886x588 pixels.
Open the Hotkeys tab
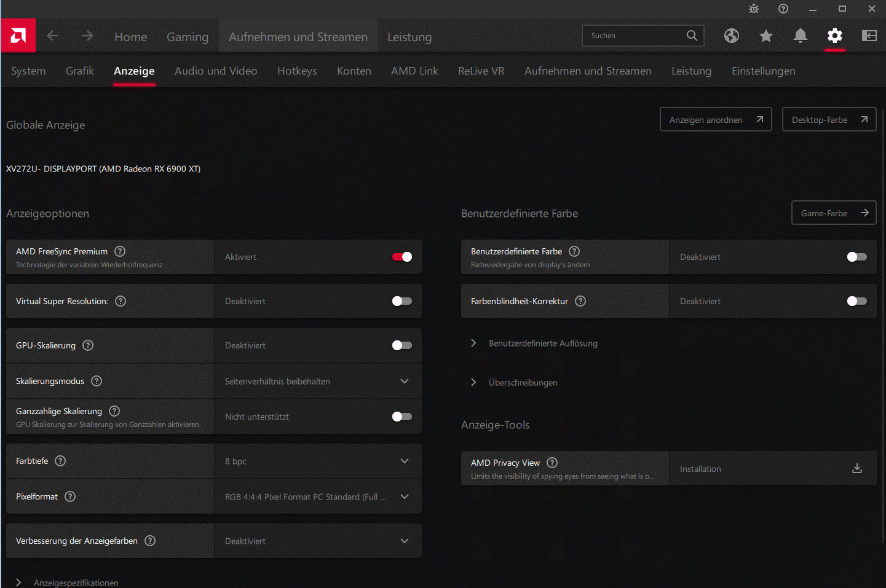coord(297,71)
